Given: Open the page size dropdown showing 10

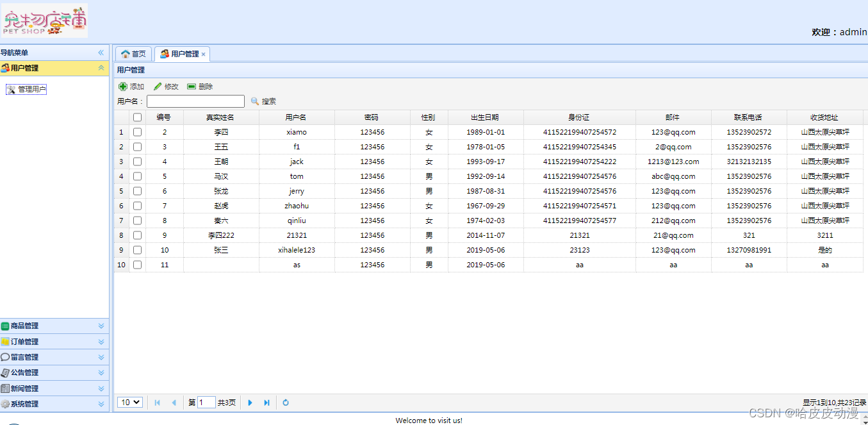Looking at the screenshot, I should click(130, 403).
